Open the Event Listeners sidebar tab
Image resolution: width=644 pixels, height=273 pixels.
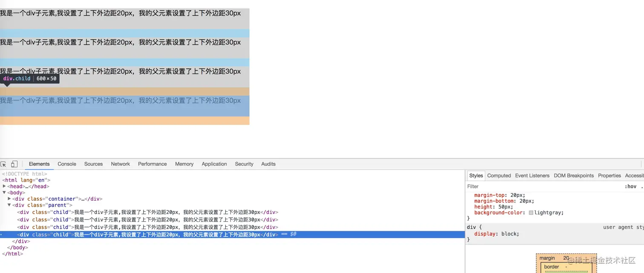pos(532,176)
